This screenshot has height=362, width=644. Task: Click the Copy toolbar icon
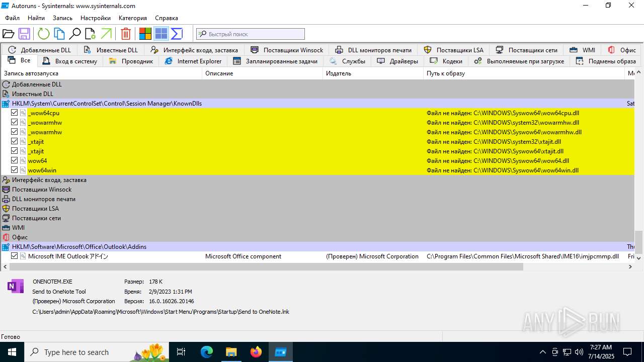coord(59,34)
